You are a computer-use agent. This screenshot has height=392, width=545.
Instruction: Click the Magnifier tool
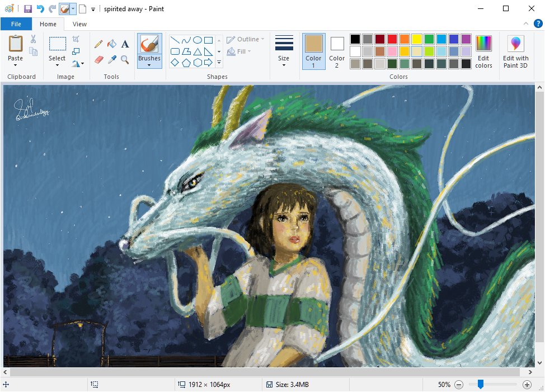click(125, 60)
